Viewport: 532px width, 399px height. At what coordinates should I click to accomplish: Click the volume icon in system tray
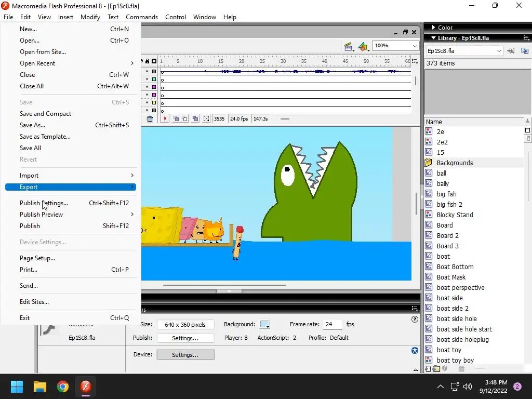[x=468, y=387]
